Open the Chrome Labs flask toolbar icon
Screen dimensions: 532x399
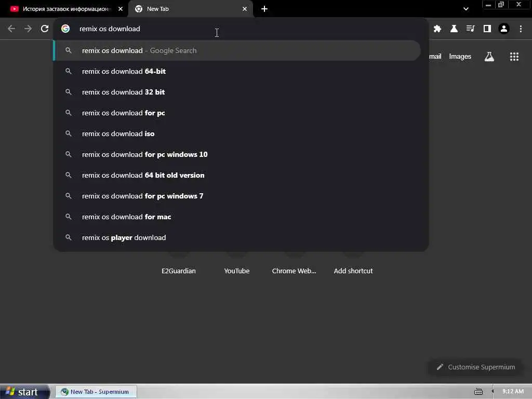coord(454,29)
